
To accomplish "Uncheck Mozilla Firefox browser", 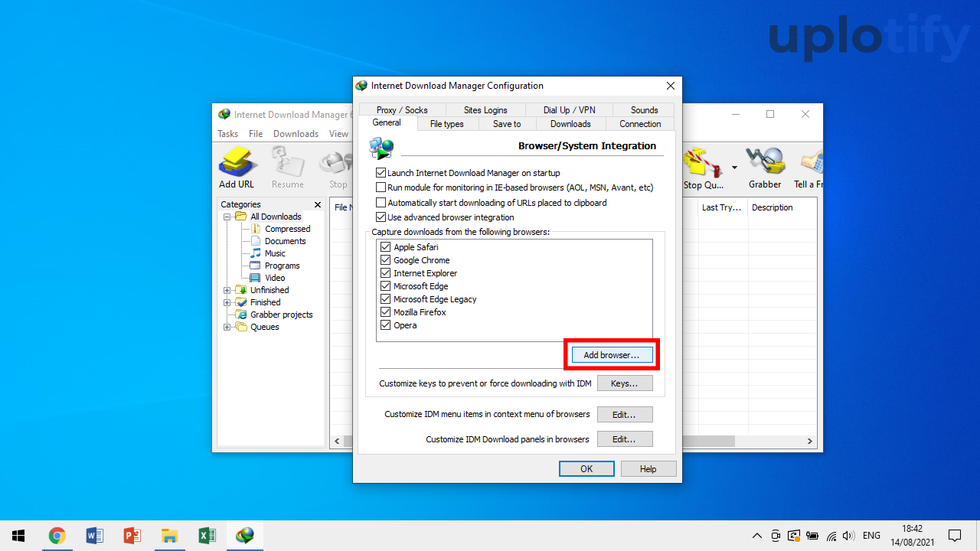I will point(386,312).
